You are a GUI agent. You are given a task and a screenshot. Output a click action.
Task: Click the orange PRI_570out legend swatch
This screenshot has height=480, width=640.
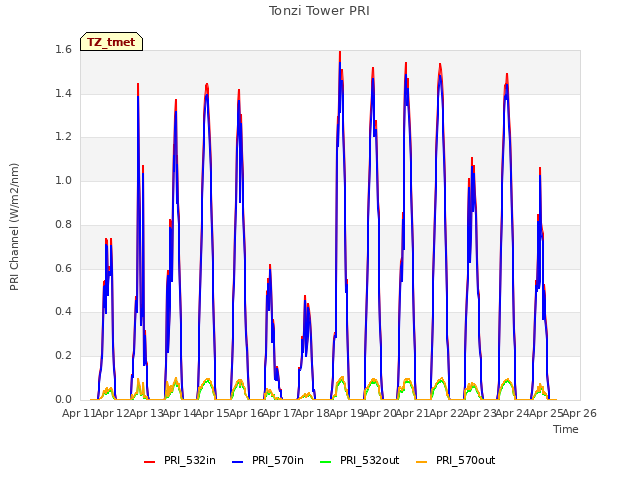click(422, 462)
